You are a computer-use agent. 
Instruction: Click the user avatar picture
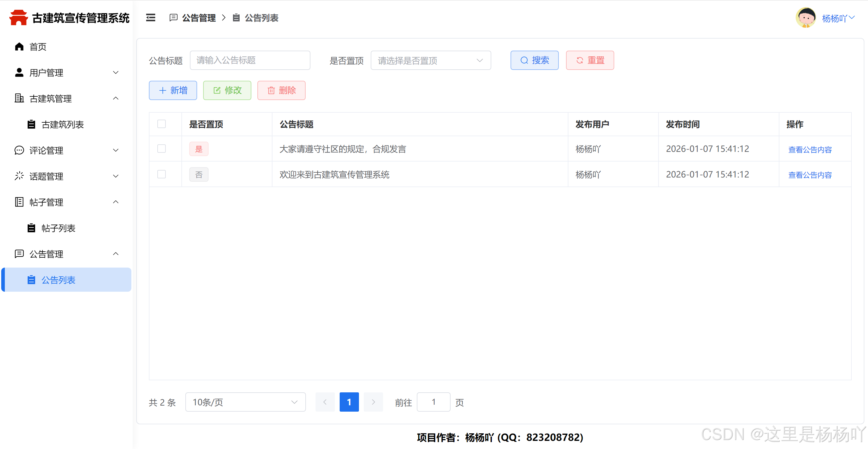click(806, 18)
